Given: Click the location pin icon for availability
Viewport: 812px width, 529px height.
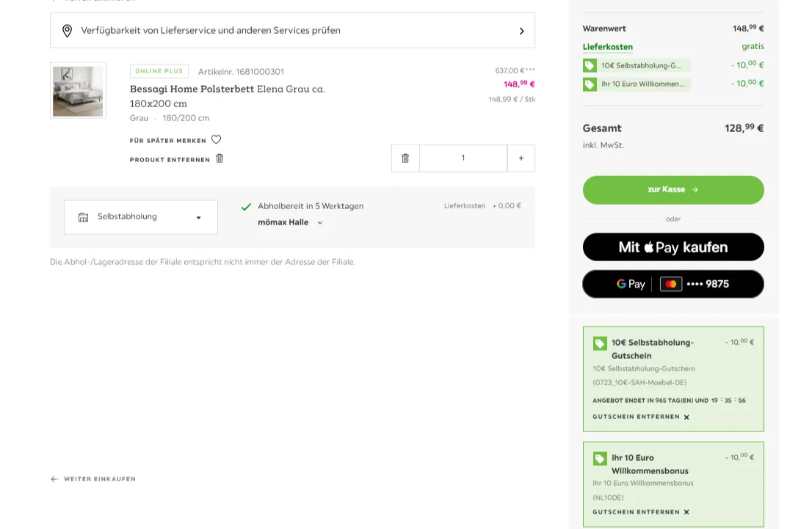Looking at the screenshot, I should tap(68, 31).
